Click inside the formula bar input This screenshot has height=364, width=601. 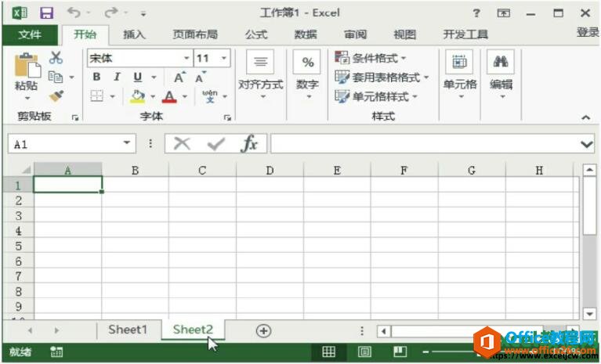[x=425, y=144]
